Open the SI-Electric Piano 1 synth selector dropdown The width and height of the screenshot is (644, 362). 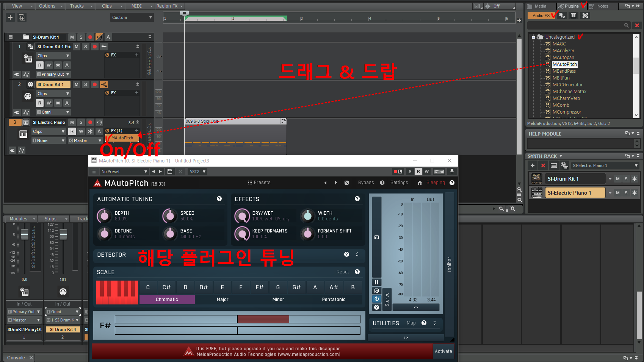coord(605,165)
